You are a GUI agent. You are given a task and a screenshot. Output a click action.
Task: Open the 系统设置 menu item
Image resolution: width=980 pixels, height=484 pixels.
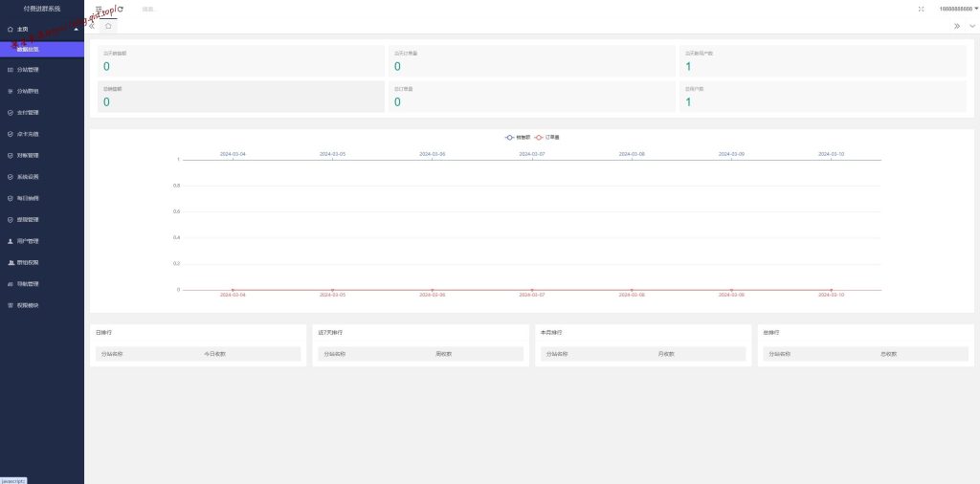28,177
